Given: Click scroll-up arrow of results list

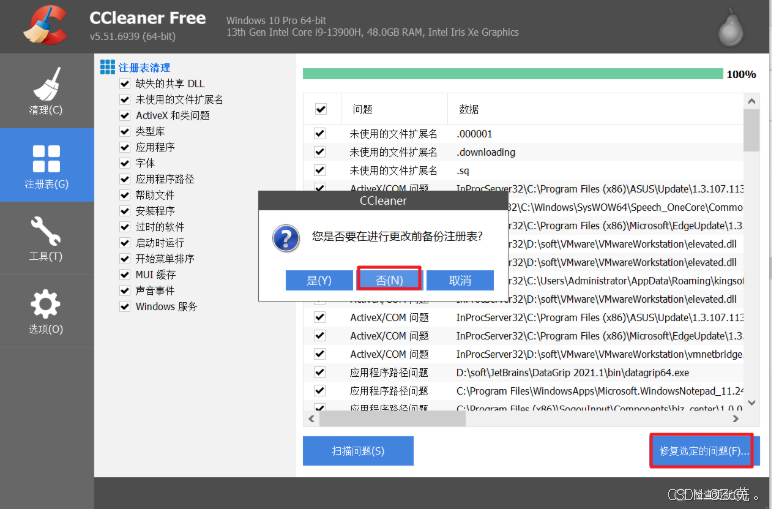Looking at the screenshot, I should pos(751,101).
